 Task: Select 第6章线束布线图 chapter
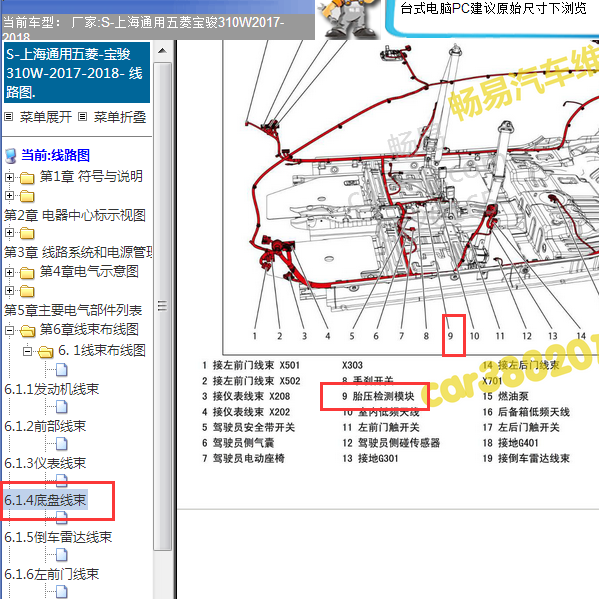tap(89, 329)
